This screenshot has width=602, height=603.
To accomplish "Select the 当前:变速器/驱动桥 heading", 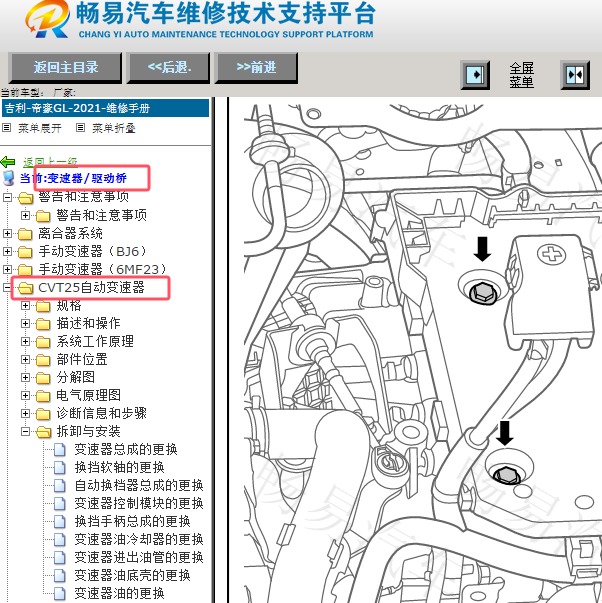I will pos(73,178).
